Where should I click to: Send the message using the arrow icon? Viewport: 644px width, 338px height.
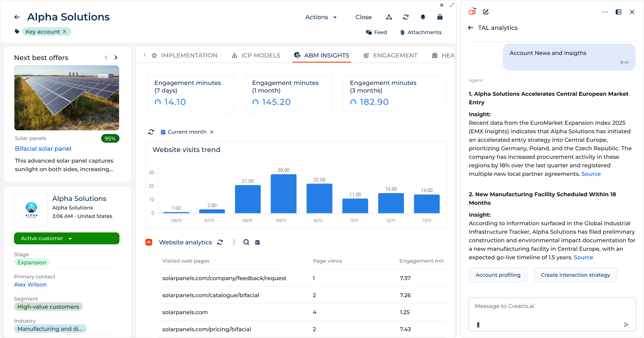[626, 324]
